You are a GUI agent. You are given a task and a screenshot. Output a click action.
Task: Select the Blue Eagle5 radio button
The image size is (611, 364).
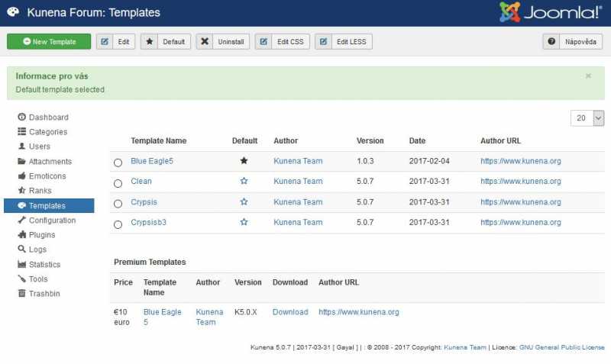118,163
